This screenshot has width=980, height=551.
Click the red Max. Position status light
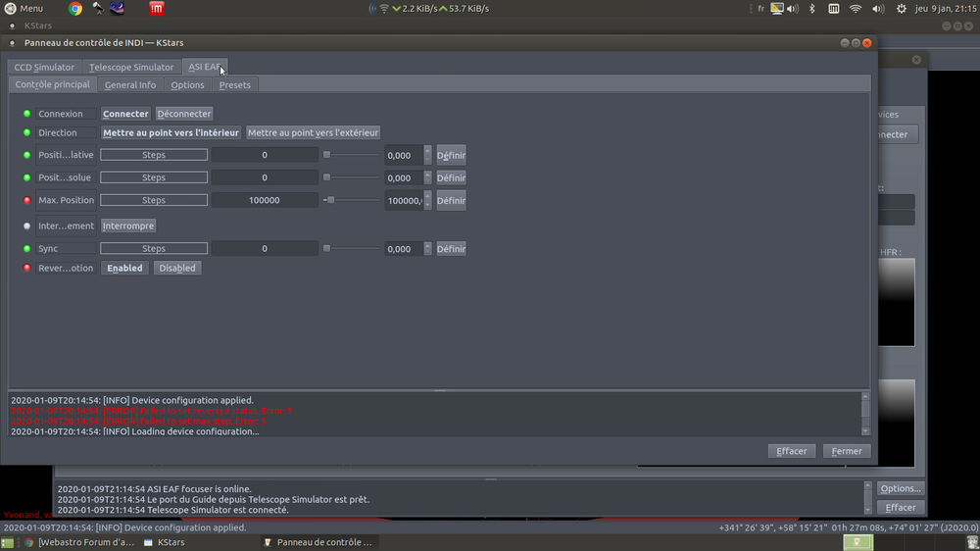(26, 200)
